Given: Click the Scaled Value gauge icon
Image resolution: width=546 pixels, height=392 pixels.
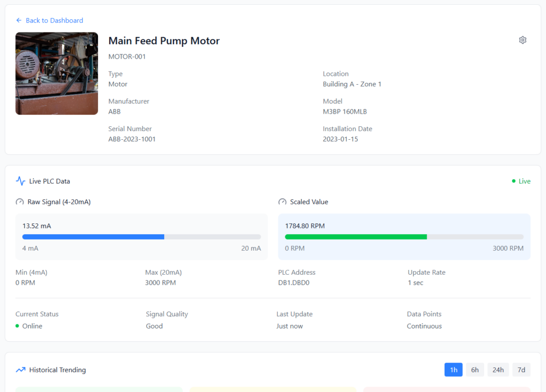Looking at the screenshot, I should 283,202.
